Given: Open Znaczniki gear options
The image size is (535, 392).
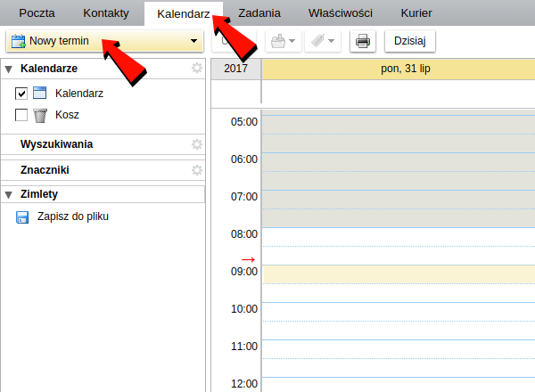Looking at the screenshot, I should tap(197, 170).
